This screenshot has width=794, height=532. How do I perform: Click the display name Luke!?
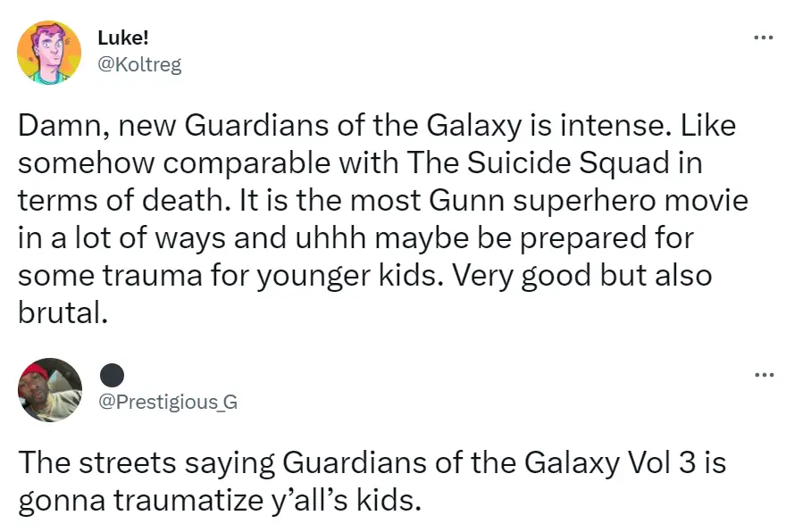pos(122,37)
